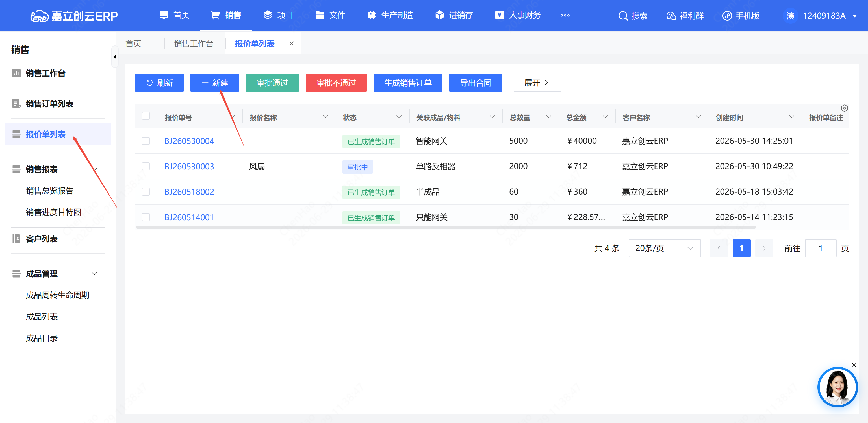Click the red 审批不通过 button
868x423 pixels.
point(336,83)
